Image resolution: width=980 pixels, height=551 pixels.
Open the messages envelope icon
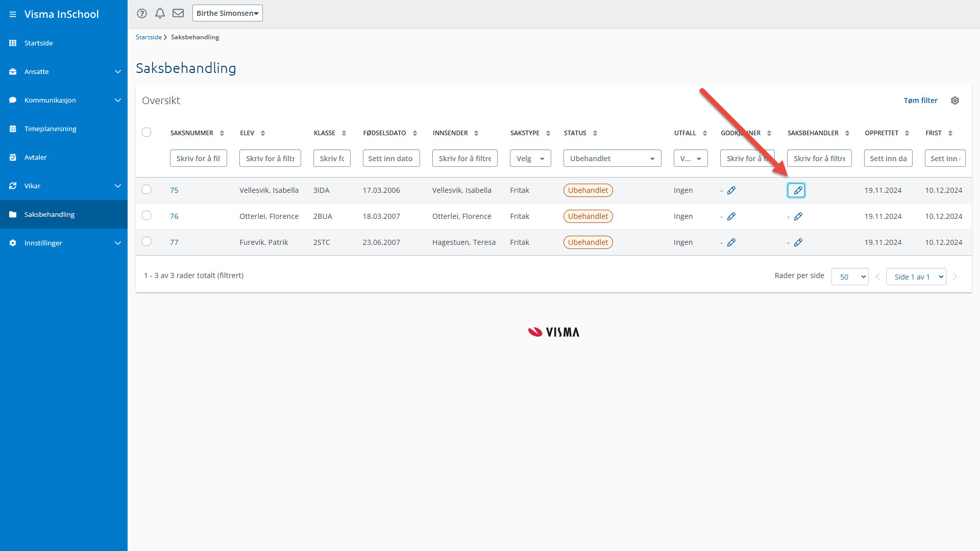tap(178, 13)
